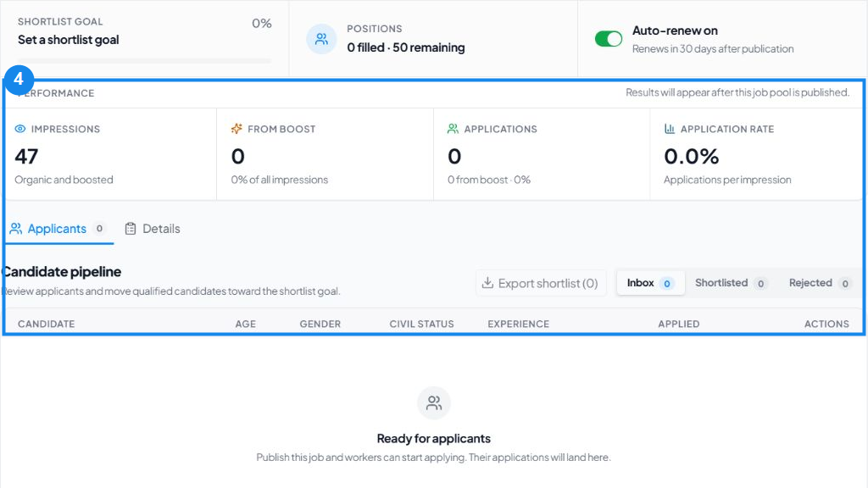View the Rejected candidates tab
Viewport: 868px width, 488px height.
tap(820, 283)
